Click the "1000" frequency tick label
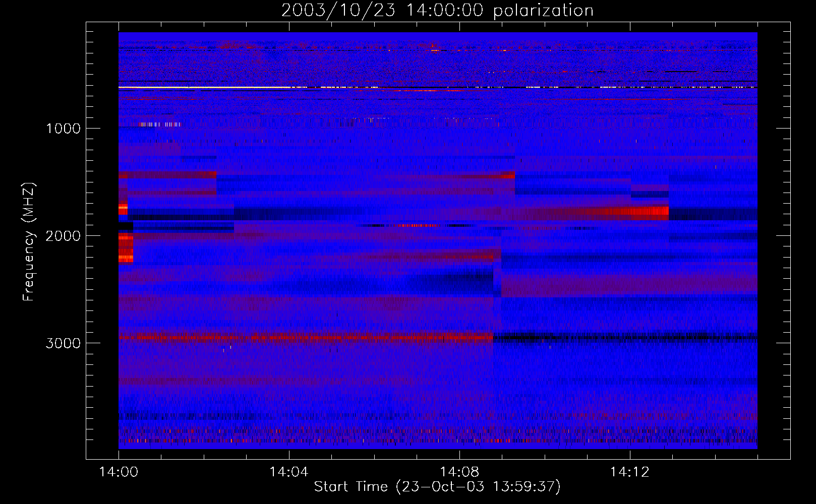 [63, 129]
